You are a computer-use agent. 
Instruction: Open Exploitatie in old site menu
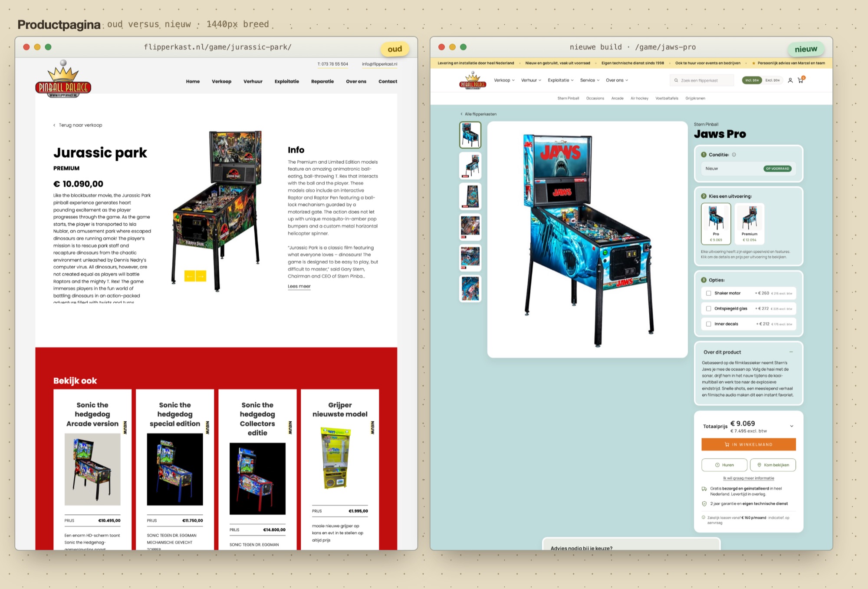[x=286, y=82]
